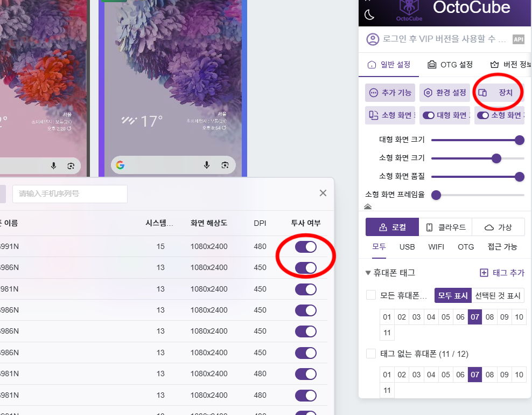Click 태그 추가 (add tag) plus icon
This screenshot has height=415, width=532.
coord(484,273)
